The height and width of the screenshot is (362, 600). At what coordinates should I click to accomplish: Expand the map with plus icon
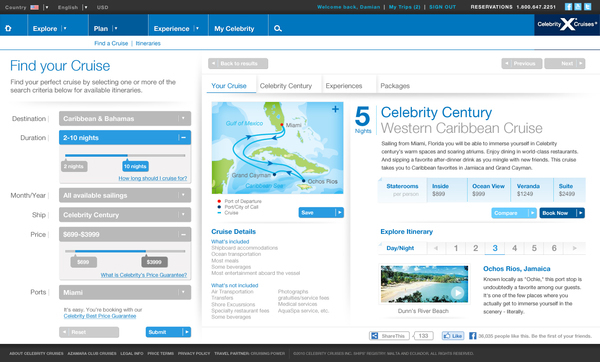335,109
